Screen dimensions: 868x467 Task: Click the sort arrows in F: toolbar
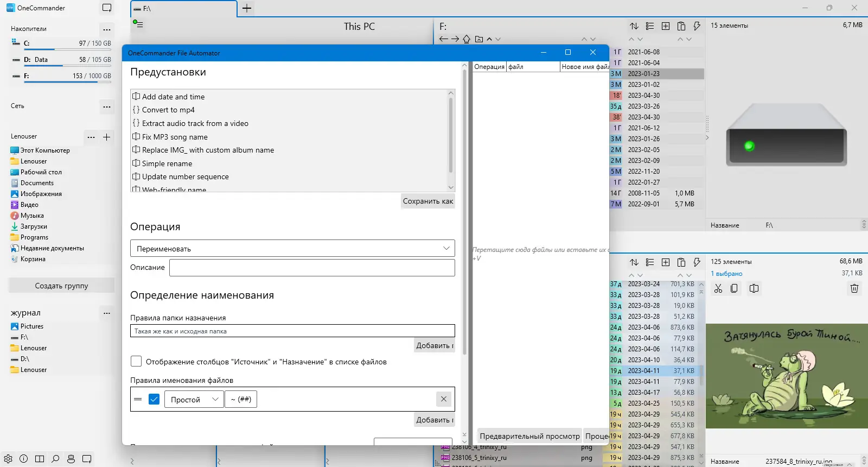(x=634, y=26)
